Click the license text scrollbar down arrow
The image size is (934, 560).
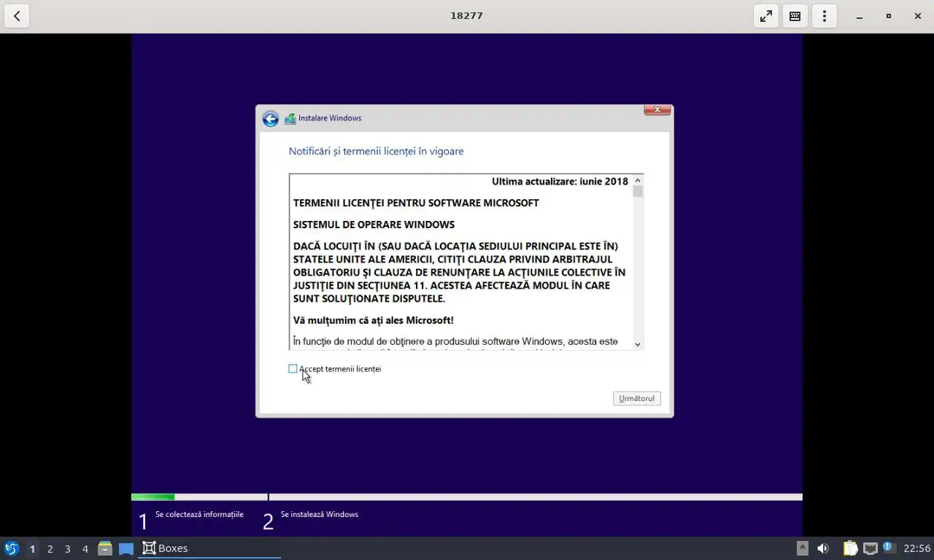[638, 344]
